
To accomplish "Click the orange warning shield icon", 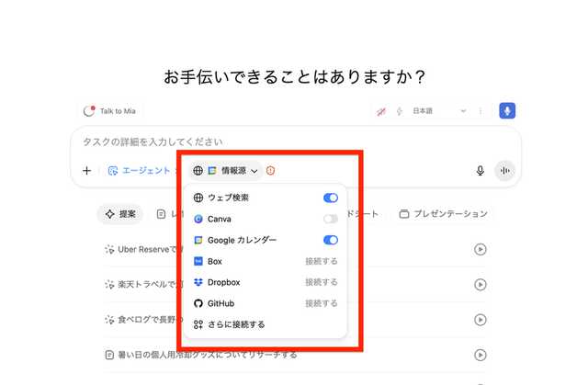I will 271,171.
